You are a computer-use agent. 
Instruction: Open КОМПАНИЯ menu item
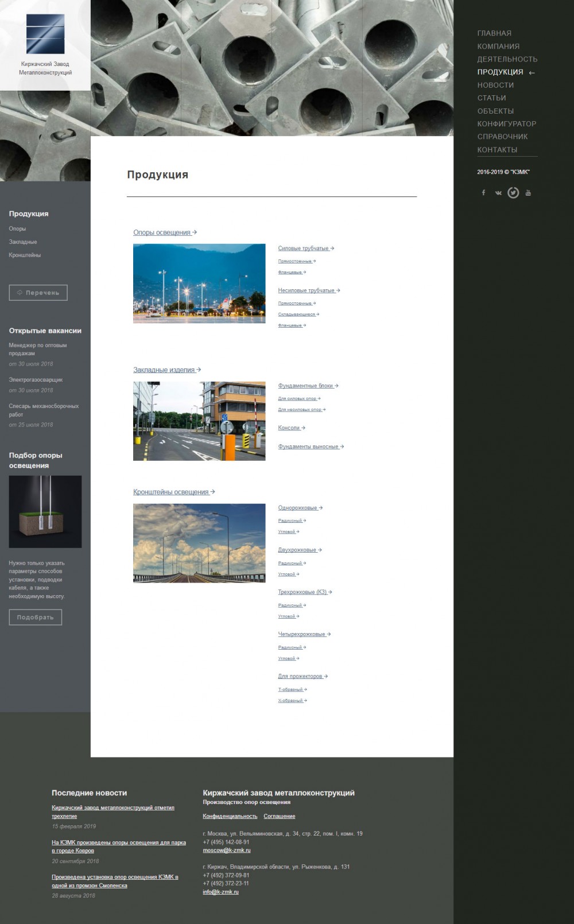[498, 46]
